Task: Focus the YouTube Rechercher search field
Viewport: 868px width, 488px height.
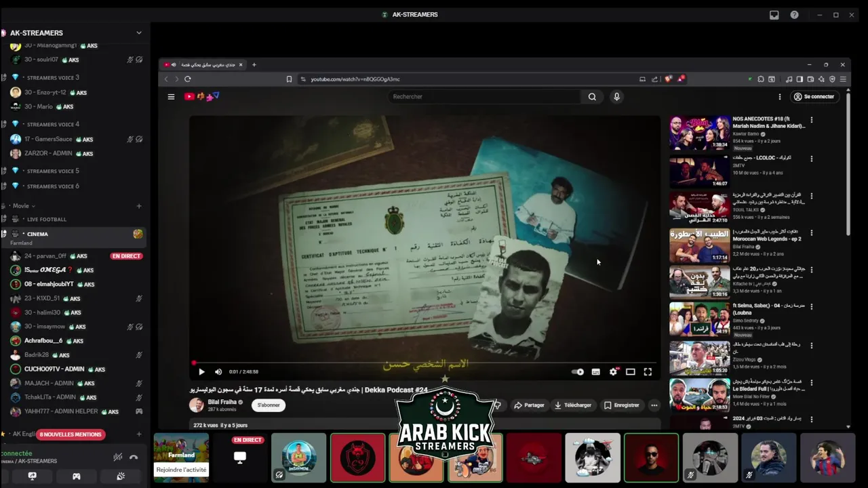Action: (485, 97)
